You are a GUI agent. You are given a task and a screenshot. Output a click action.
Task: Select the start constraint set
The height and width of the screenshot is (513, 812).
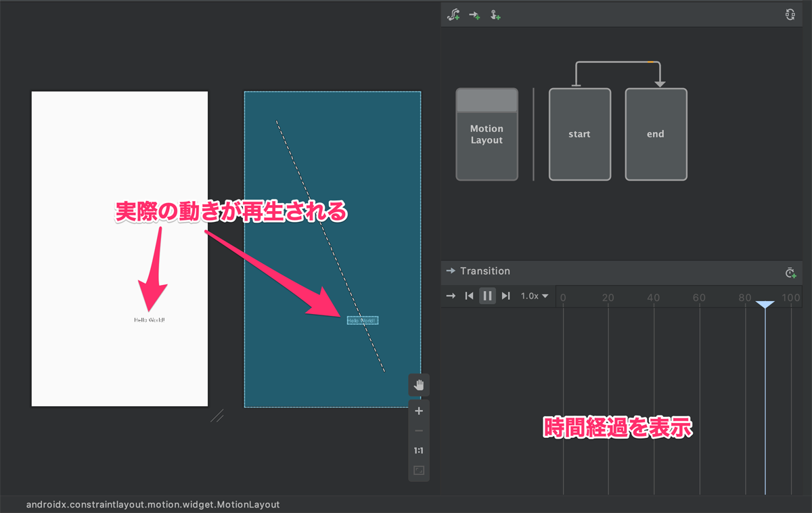click(579, 134)
